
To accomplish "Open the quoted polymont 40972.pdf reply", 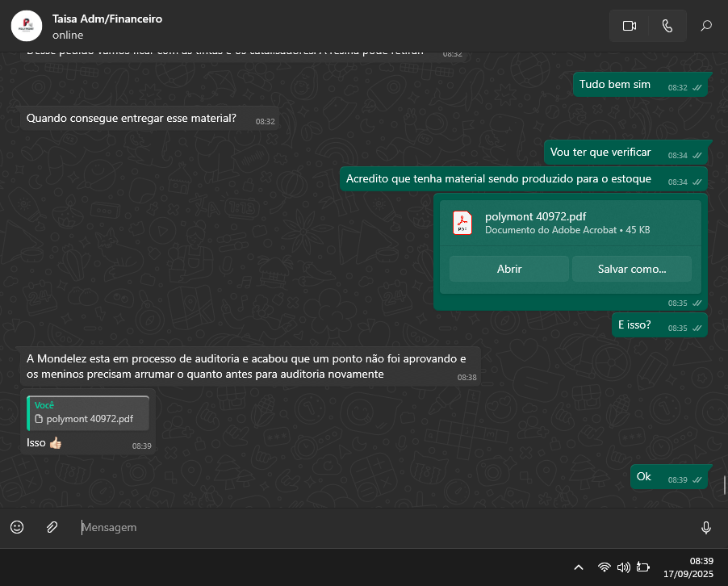I will pos(88,412).
